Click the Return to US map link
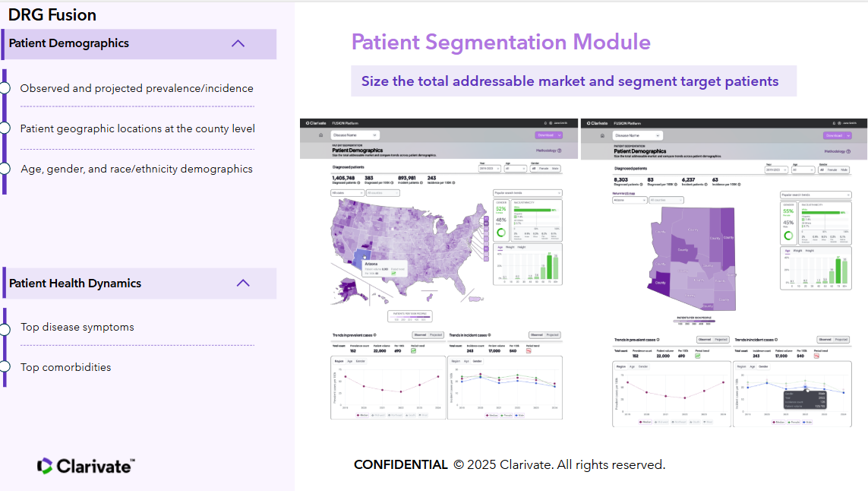868x491 pixels. (624, 194)
